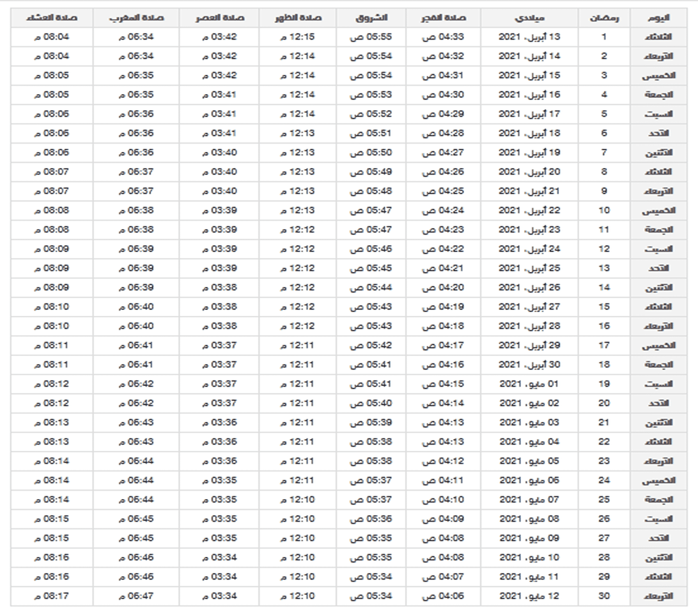Click Ramadan day number 15
This screenshot has height=616, width=698.
pyautogui.click(x=604, y=307)
